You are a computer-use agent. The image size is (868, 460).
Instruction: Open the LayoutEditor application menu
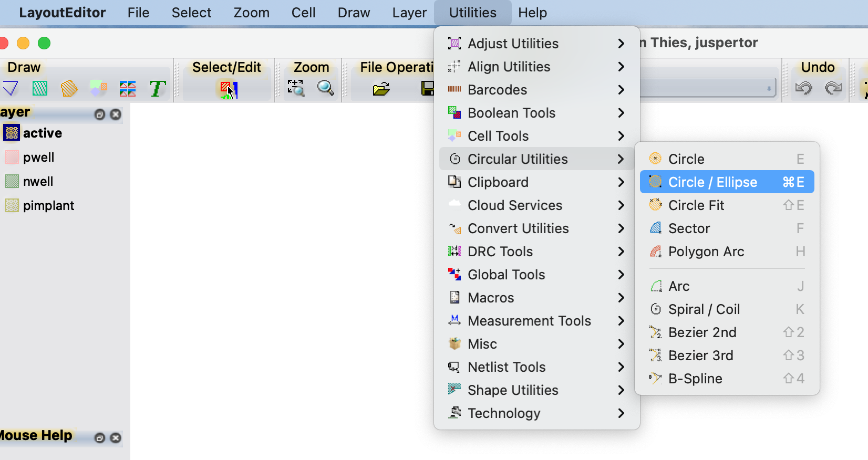(62, 13)
